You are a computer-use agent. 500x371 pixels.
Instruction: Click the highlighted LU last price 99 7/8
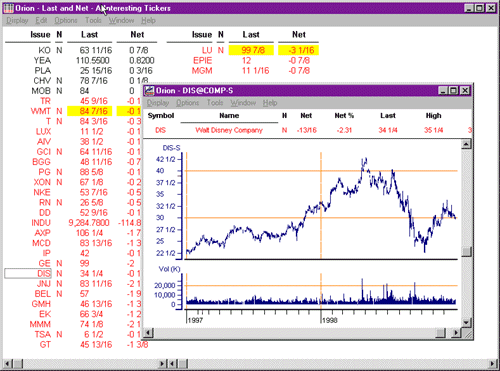(251, 50)
